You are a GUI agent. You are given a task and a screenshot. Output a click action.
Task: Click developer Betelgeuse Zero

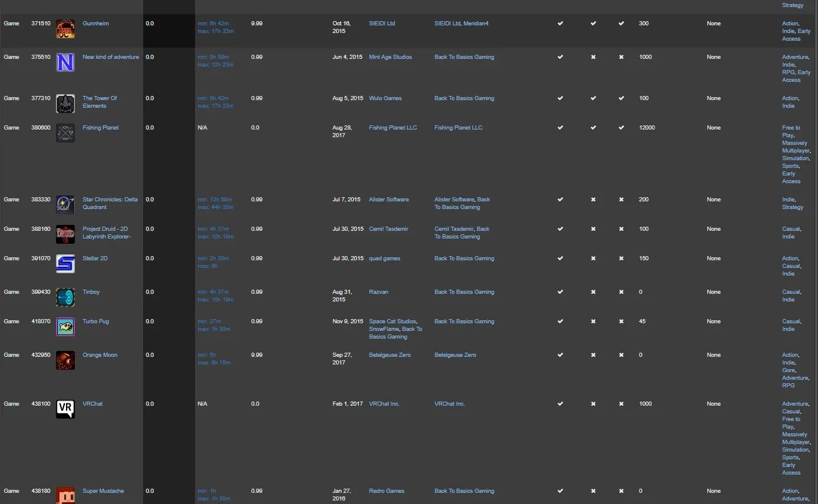(390, 355)
